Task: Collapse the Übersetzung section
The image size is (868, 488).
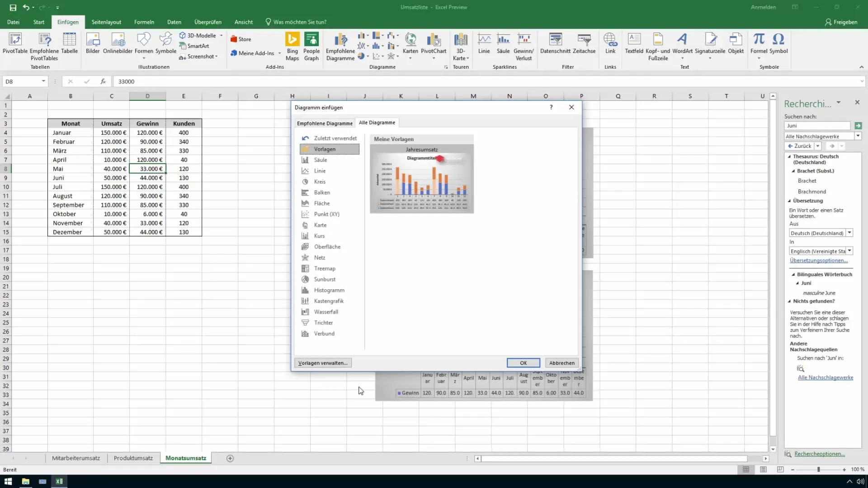Action: click(789, 201)
